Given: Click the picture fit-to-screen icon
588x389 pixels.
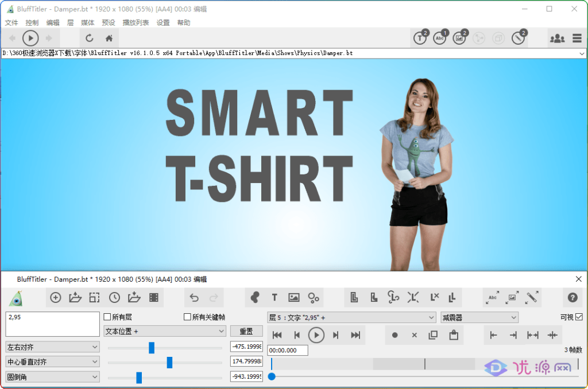Looking at the screenshot, I should (x=512, y=297).
